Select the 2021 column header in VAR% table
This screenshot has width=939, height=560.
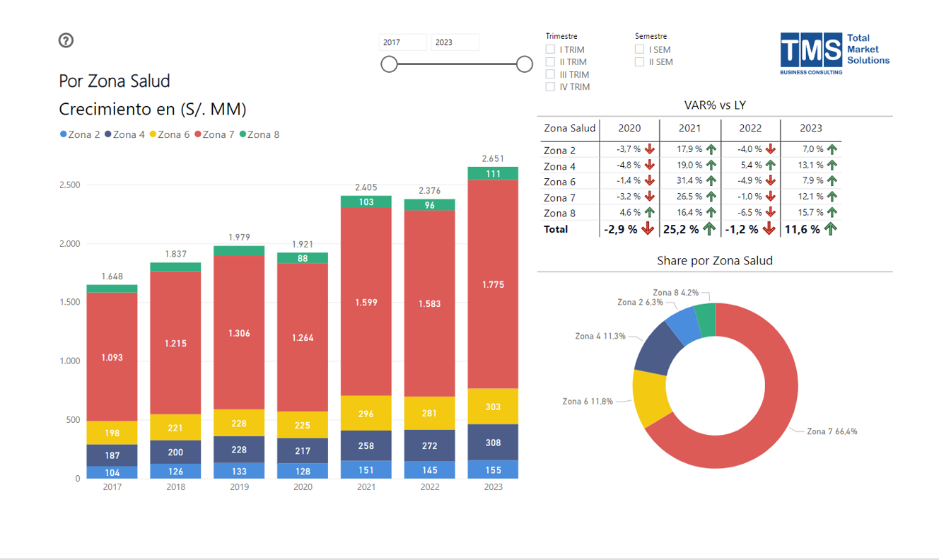pos(689,128)
